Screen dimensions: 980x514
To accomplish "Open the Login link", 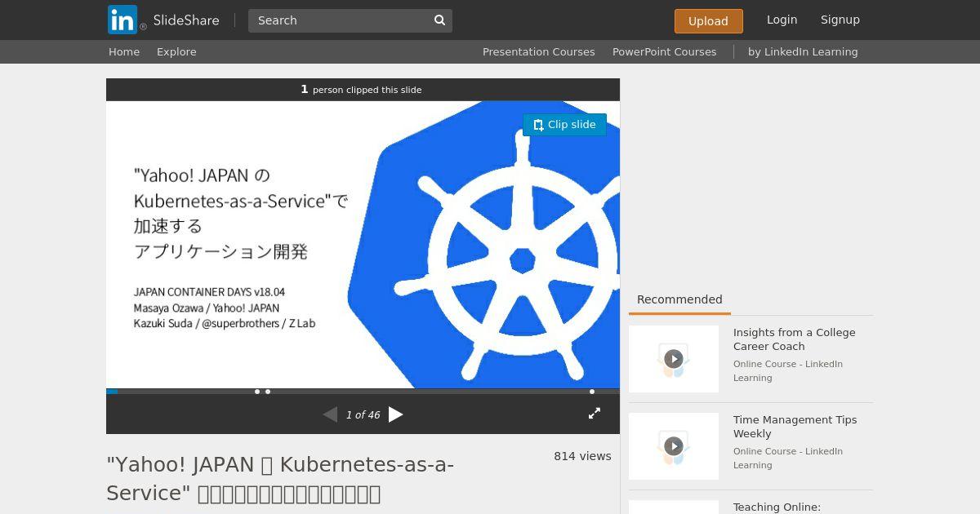I will coord(782,20).
